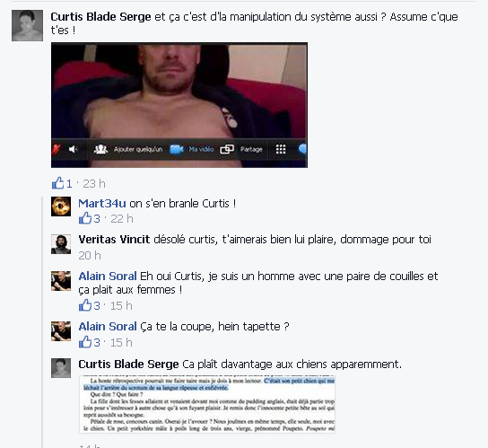Open the webcam screenshot image attachment
This screenshot has height=448, width=488.
tap(179, 105)
